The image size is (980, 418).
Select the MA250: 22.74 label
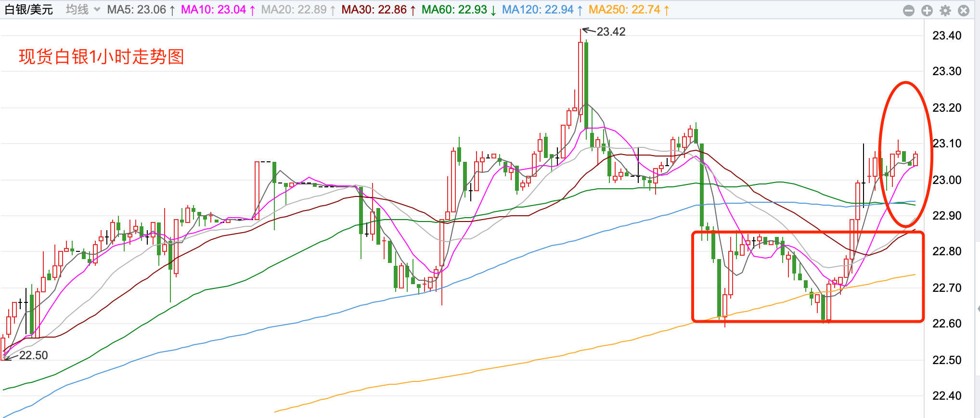click(x=629, y=10)
